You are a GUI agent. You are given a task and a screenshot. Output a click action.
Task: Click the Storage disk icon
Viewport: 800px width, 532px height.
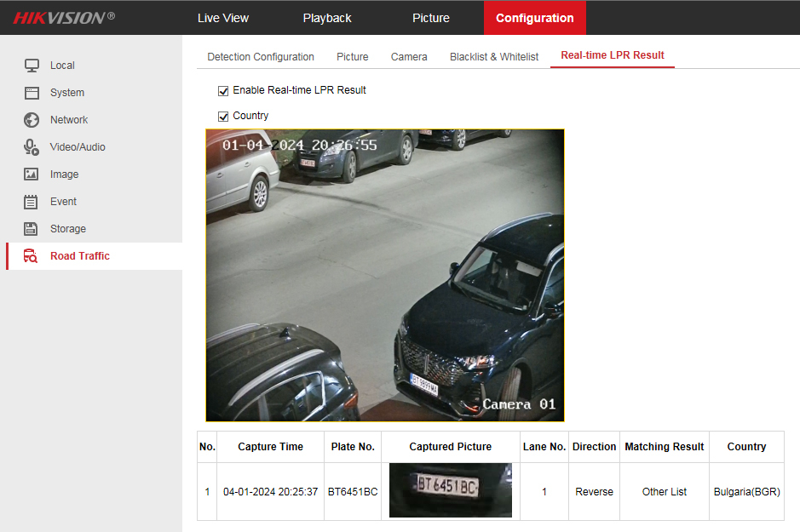point(32,229)
